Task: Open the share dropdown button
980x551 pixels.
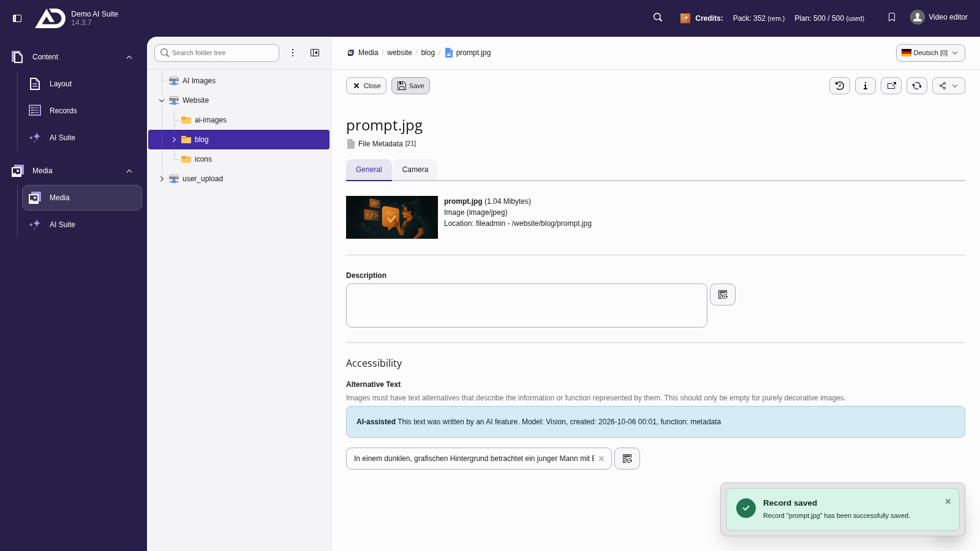Action: [x=949, y=86]
